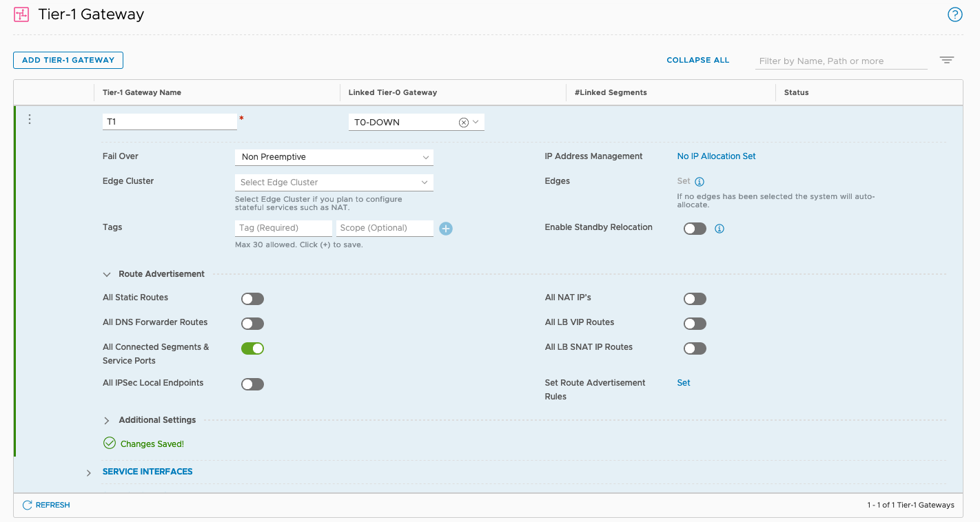Expand the Additional Settings section
This screenshot has width=980, height=522.
107,420
